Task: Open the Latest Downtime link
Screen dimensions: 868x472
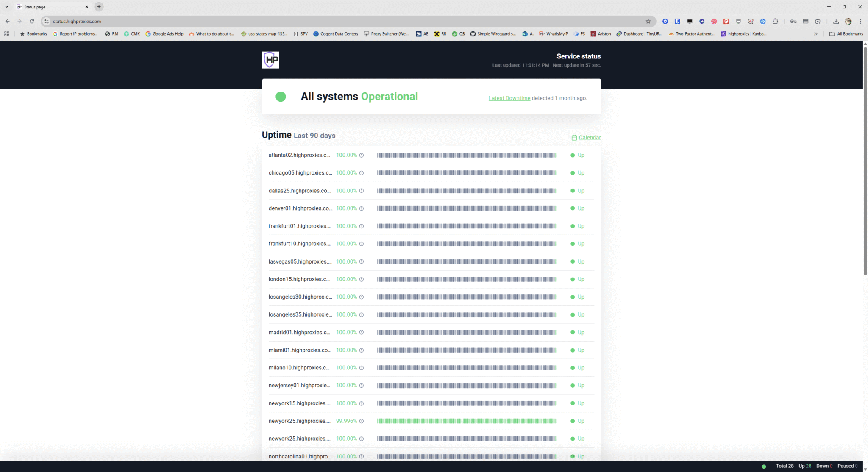Action: pyautogui.click(x=509, y=98)
